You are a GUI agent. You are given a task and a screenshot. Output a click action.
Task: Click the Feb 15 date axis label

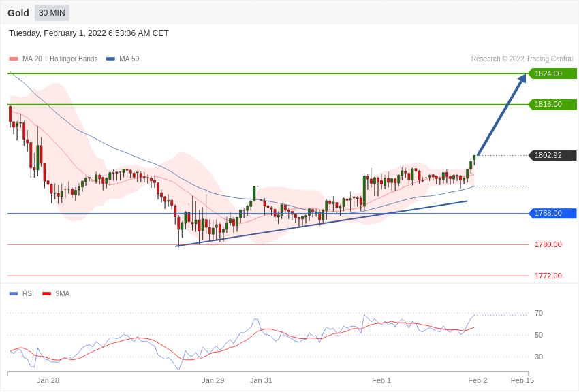coord(522,380)
